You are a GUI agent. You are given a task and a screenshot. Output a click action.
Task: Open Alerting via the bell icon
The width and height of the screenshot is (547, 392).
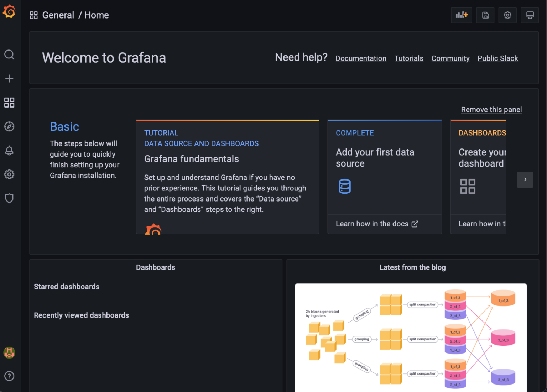point(9,150)
